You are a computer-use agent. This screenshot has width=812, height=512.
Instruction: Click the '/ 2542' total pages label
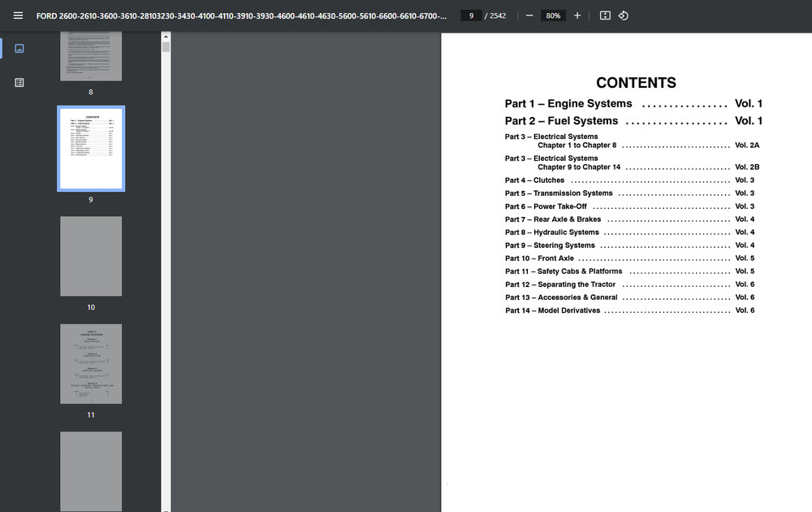[x=495, y=15]
